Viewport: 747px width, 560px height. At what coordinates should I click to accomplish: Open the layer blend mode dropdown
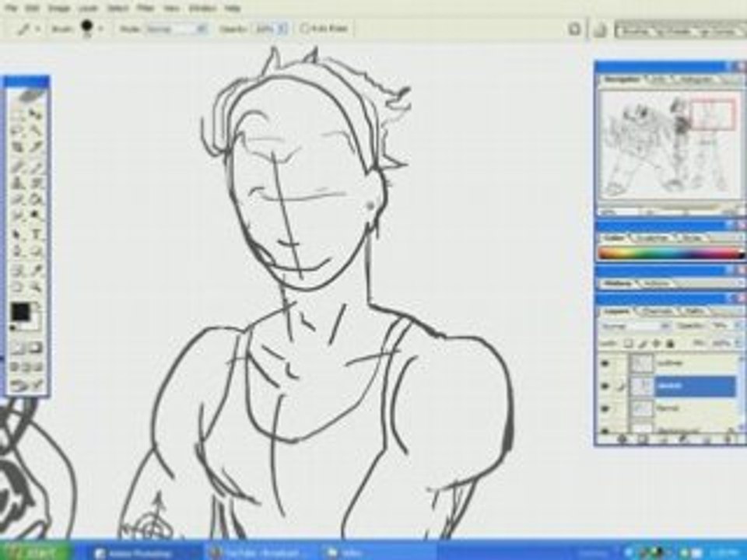tap(635, 327)
